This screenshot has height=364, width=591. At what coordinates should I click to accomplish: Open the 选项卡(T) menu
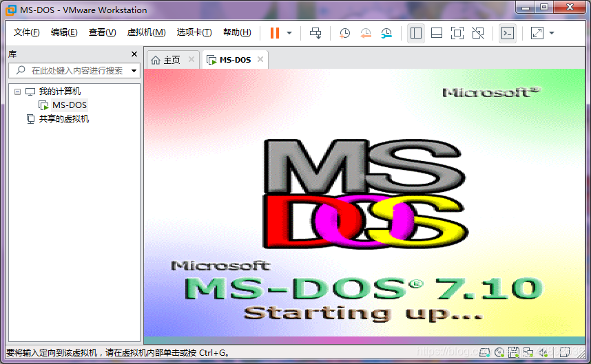click(194, 32)
